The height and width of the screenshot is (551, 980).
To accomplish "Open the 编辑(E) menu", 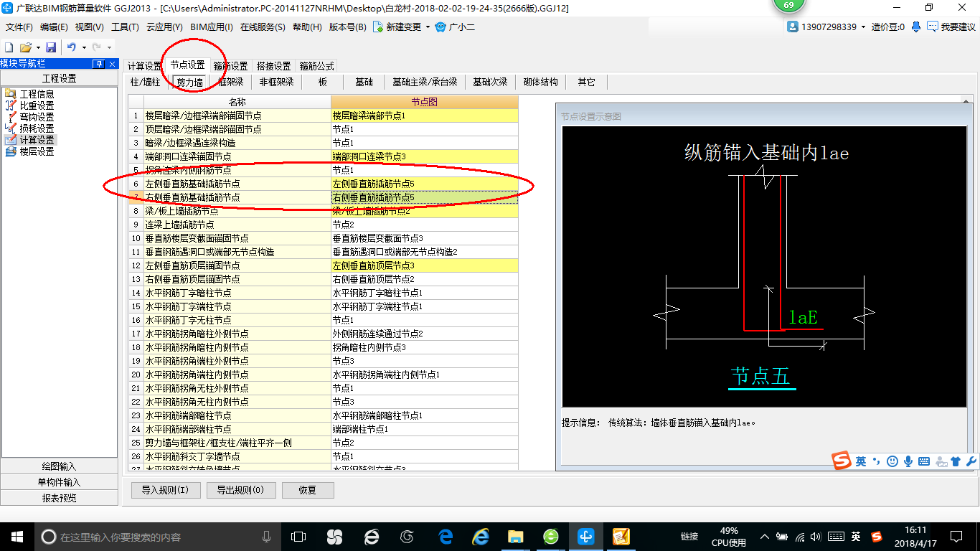I will (54, 27).
